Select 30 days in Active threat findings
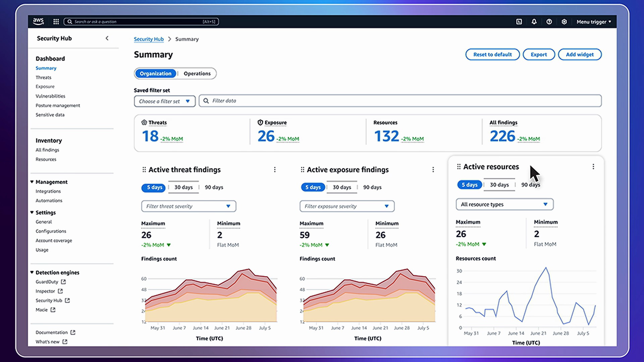 183,187
